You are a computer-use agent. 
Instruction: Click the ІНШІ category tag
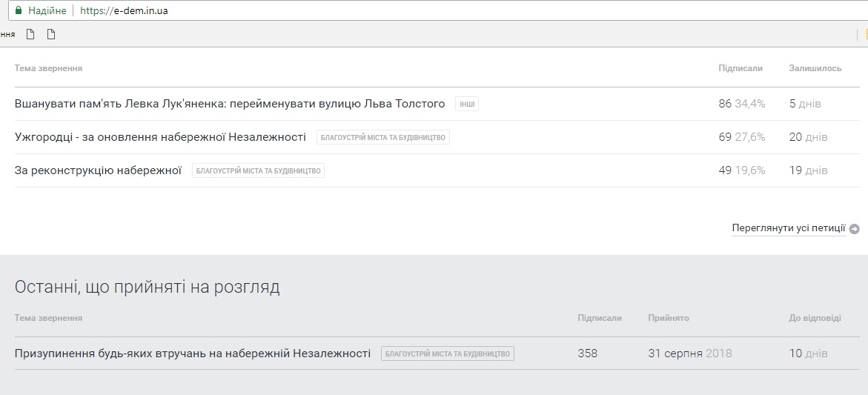click(467, 104)
